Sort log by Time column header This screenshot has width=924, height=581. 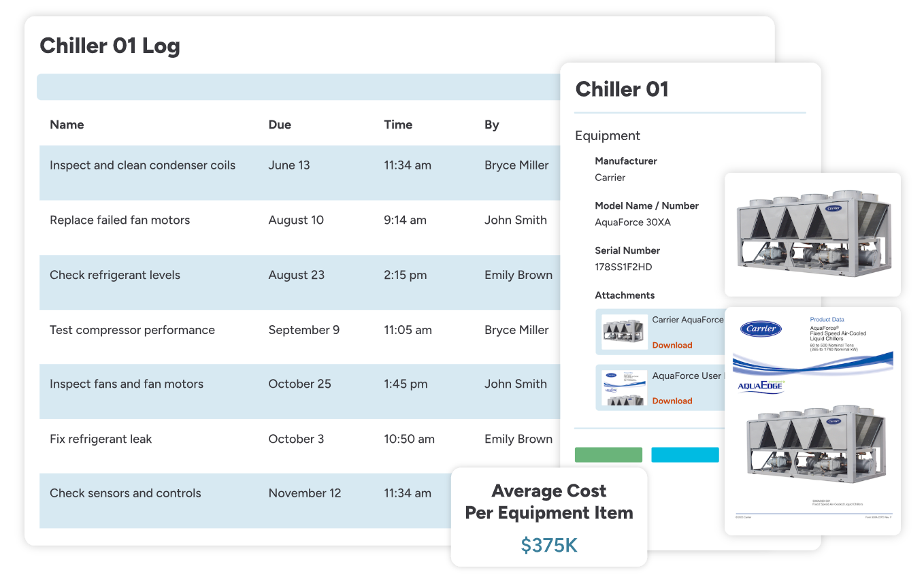(x=398, y=124)
